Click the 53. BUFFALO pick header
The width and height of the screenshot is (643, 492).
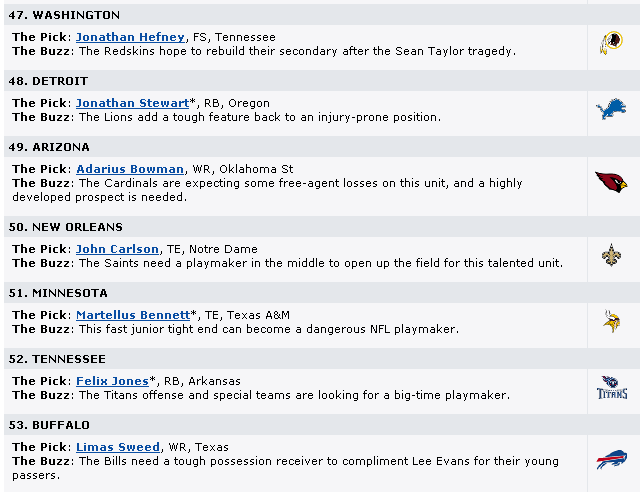[49, 425]
